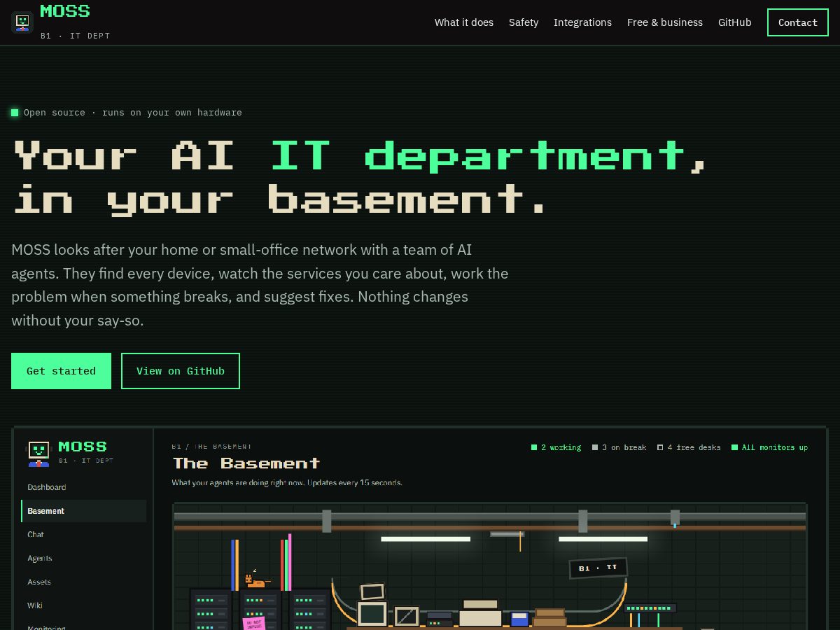This screenshot has height=630, width=840.
Task: Click the 'B1 · IT' hanging sign
Action: pyautogui.click(x=598, y=568)
